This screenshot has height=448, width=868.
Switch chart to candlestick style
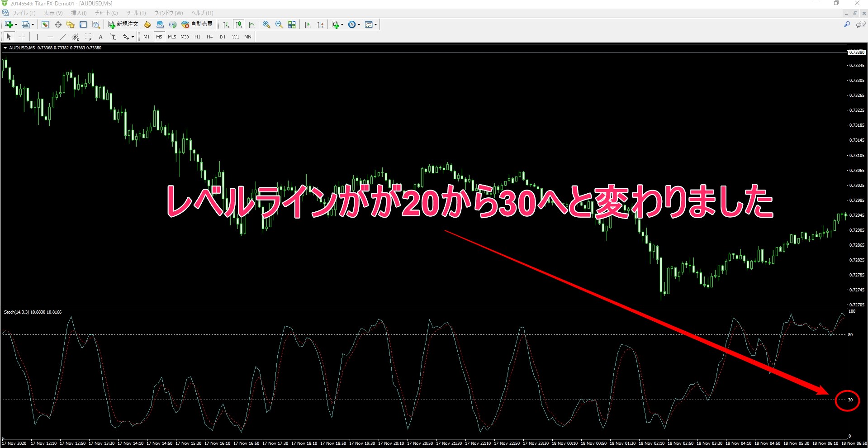coord(239,24)
